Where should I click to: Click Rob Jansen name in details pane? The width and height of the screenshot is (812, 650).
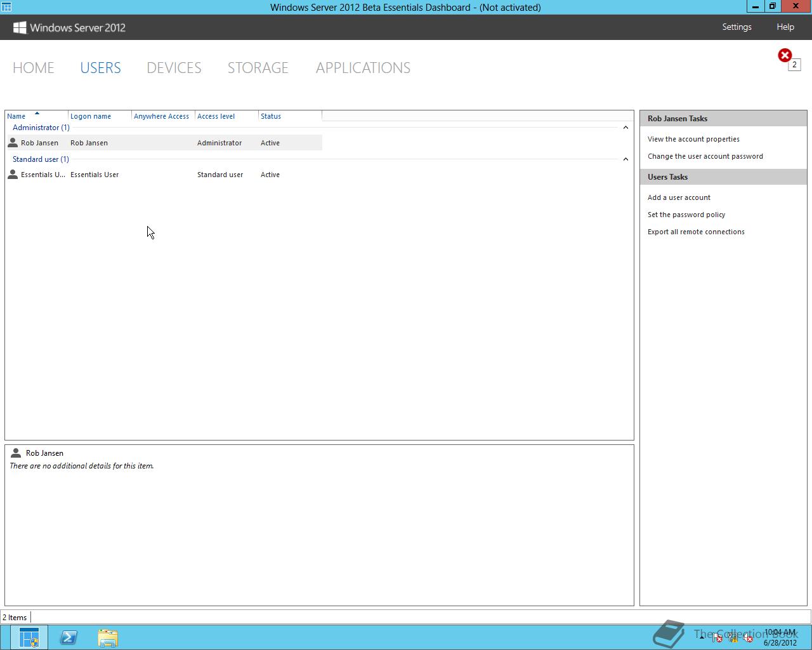(44, 453)
